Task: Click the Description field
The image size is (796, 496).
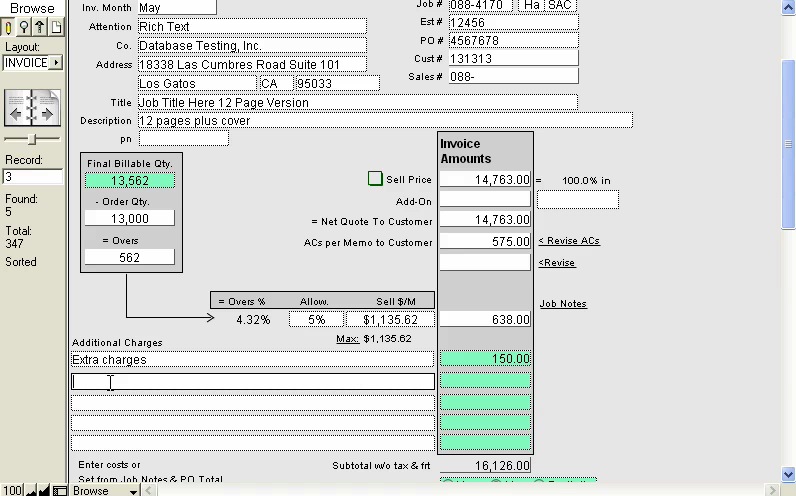Action: coord(385,120)
